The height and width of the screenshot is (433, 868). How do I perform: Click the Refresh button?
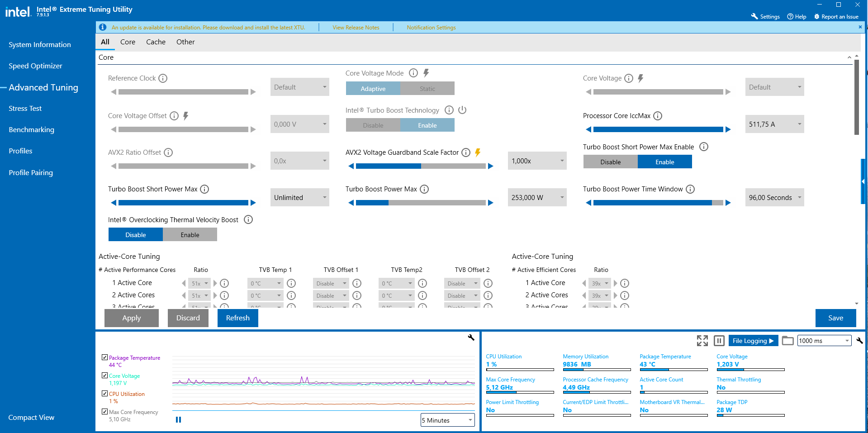[x=237, y=318]
